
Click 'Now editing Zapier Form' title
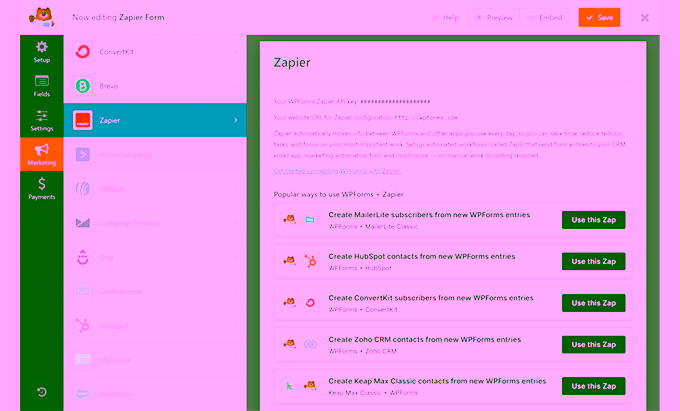(x=118, y=17)
